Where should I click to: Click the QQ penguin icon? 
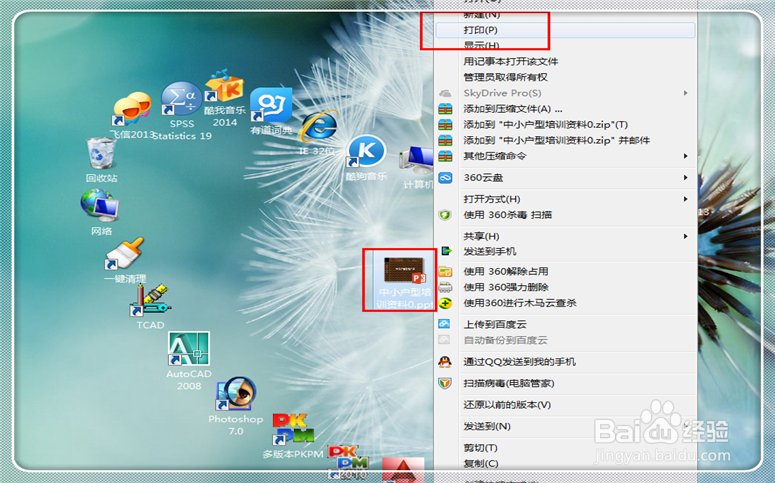tap(445, 362)
